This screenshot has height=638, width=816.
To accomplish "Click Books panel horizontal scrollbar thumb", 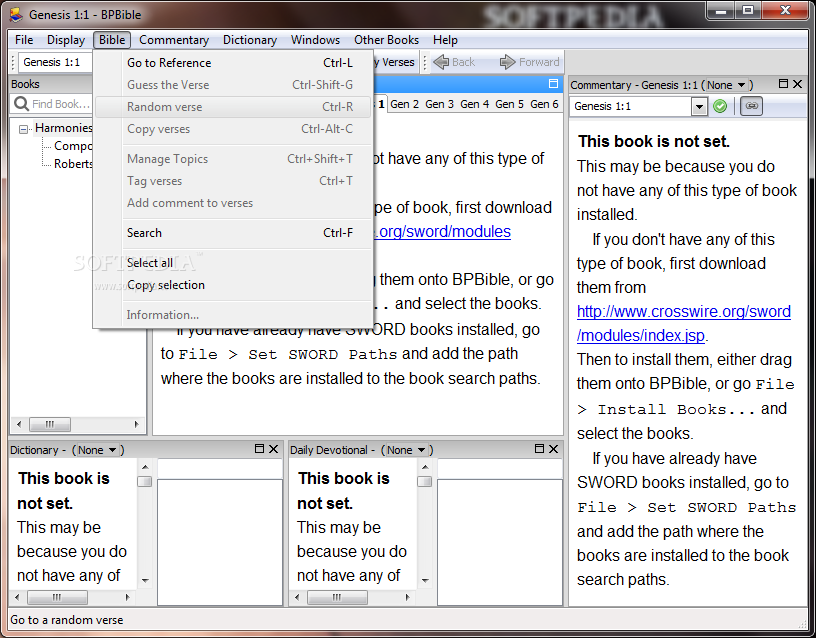I will click(x=49, y=424).
